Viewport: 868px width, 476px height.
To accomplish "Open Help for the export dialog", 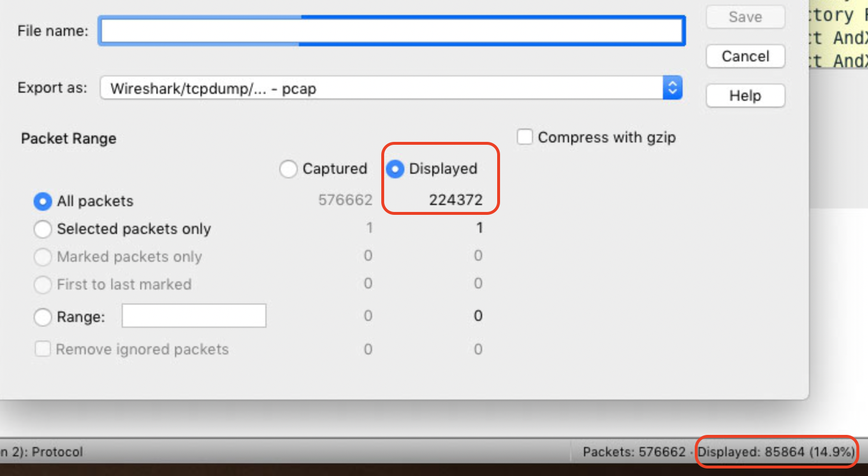I will tap(745, 96).
